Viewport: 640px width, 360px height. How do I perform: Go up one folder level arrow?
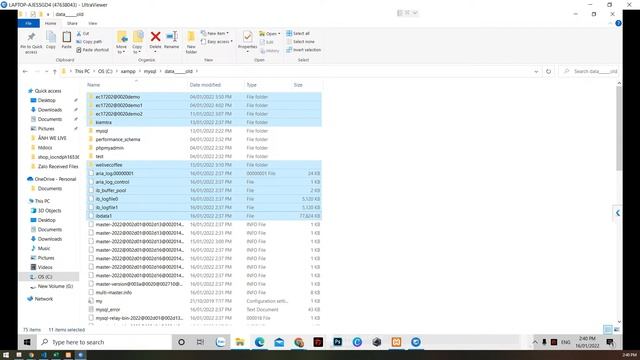pos(54,71)
